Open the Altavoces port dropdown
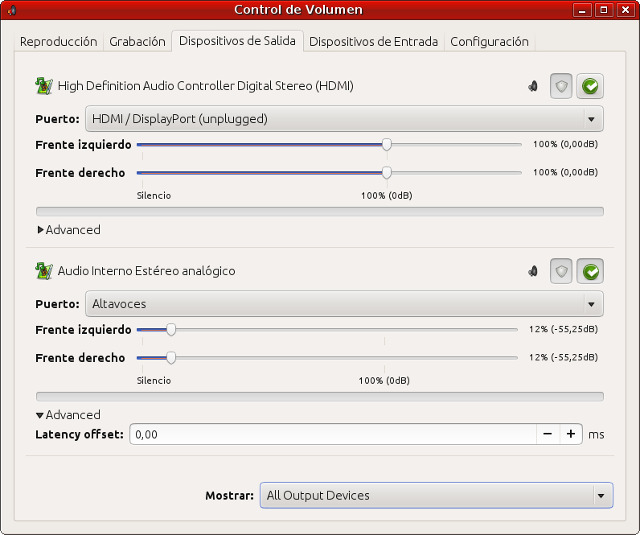This screenshot has height=535, width=640. 344,304
